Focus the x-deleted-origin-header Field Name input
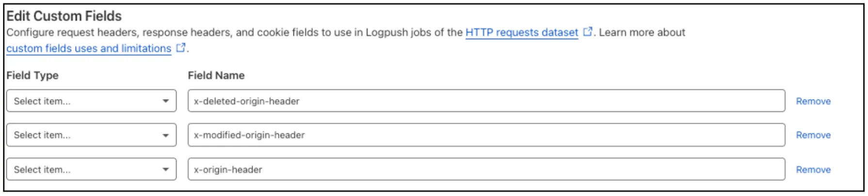The width and height of the screenshot is (868, 196). pos(486,101)
